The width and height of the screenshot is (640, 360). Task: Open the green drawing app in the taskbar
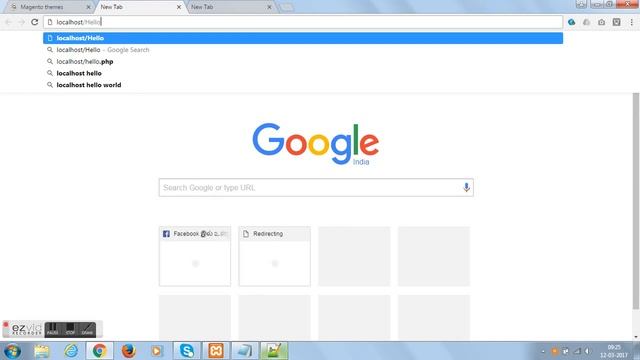[274, 351]
